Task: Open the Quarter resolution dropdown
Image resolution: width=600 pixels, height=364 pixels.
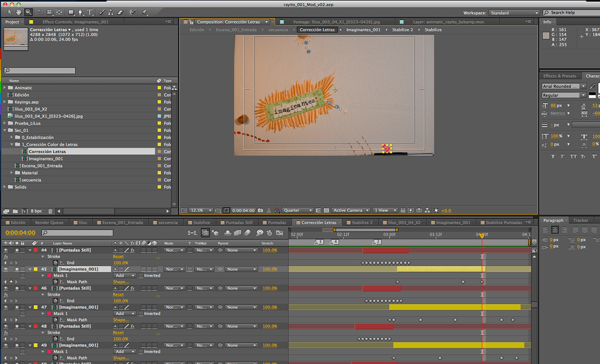Action: tap(298, 211)
